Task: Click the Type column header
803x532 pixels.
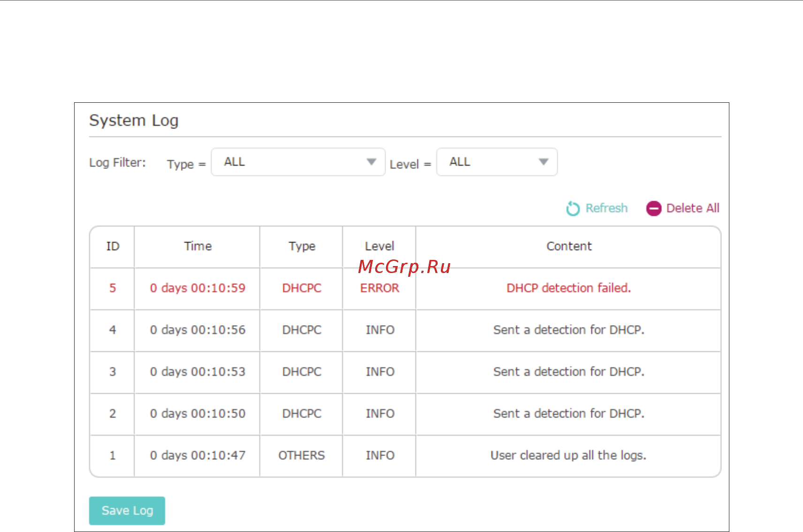Action: point(302,246)
